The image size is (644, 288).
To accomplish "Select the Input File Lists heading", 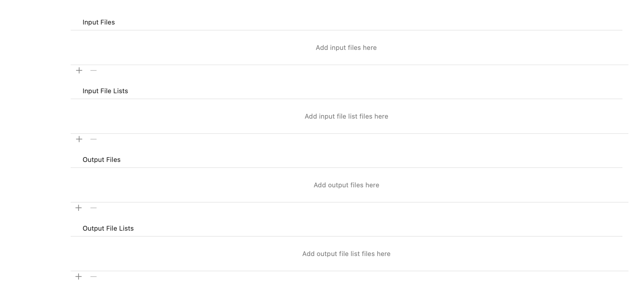I will (x=105, y=91).
